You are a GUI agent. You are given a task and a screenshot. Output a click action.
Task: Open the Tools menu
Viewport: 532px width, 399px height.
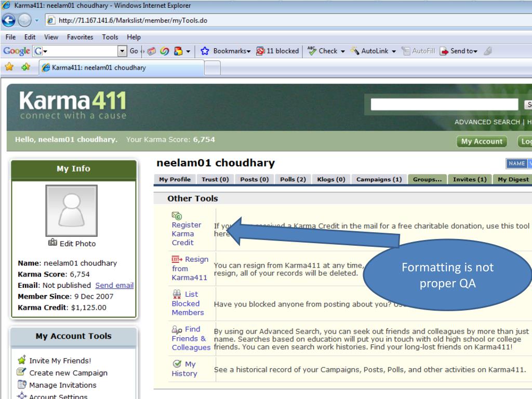[110, 37]
